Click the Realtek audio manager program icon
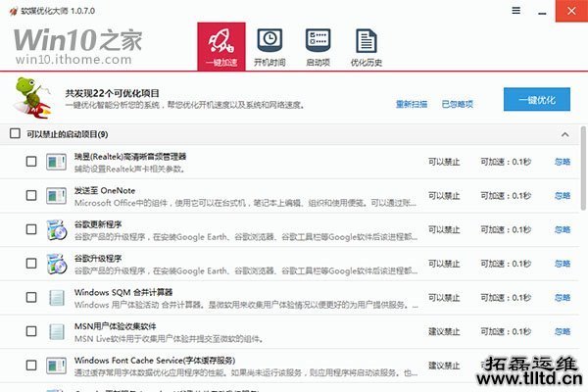This screenshot has height=392, width=588. pos(56,162)
